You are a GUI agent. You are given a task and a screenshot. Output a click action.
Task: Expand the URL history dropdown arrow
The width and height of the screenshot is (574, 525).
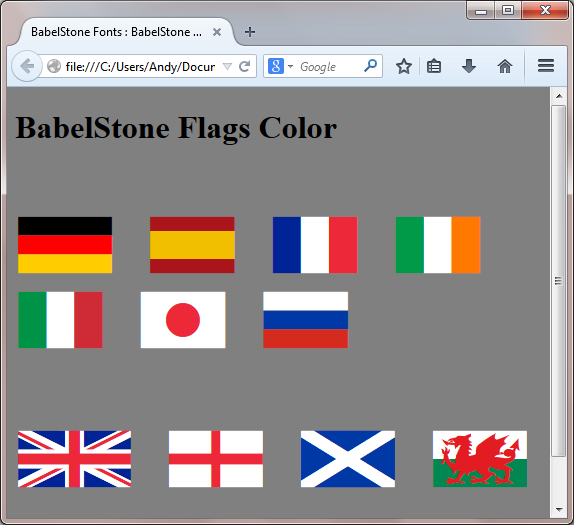(x=227, y=66)
